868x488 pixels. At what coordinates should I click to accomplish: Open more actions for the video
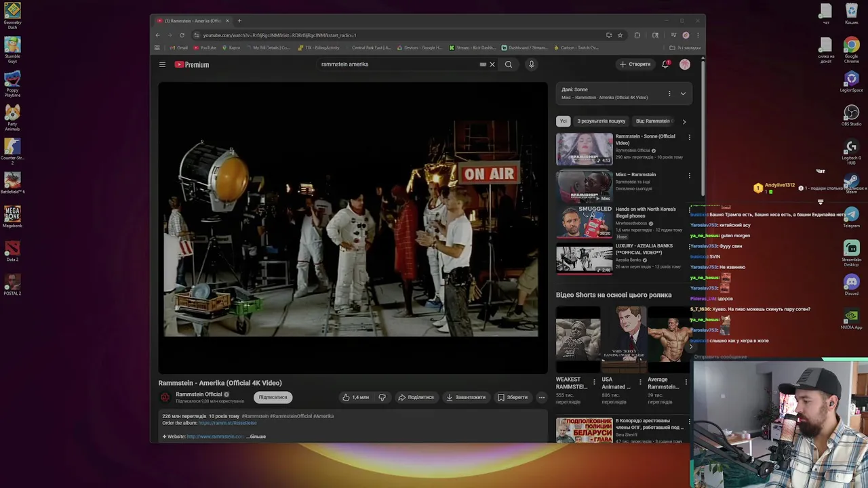541,397
